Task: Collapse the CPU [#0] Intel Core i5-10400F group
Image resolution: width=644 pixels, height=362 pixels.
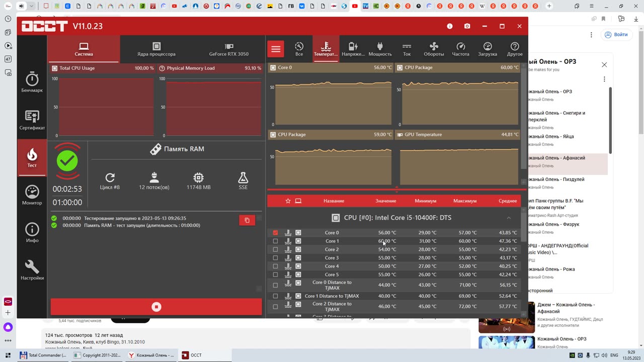Action: (x=509, y=218)
